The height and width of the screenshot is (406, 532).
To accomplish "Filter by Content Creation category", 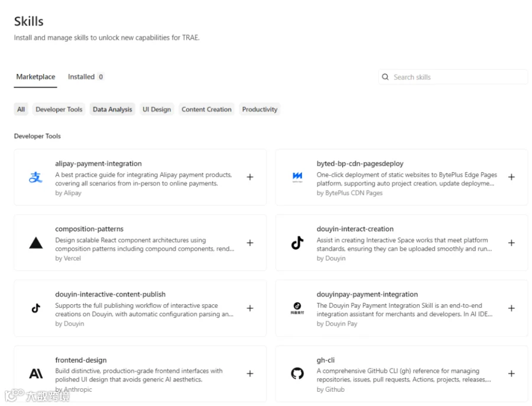I will (x=206, y=109).
